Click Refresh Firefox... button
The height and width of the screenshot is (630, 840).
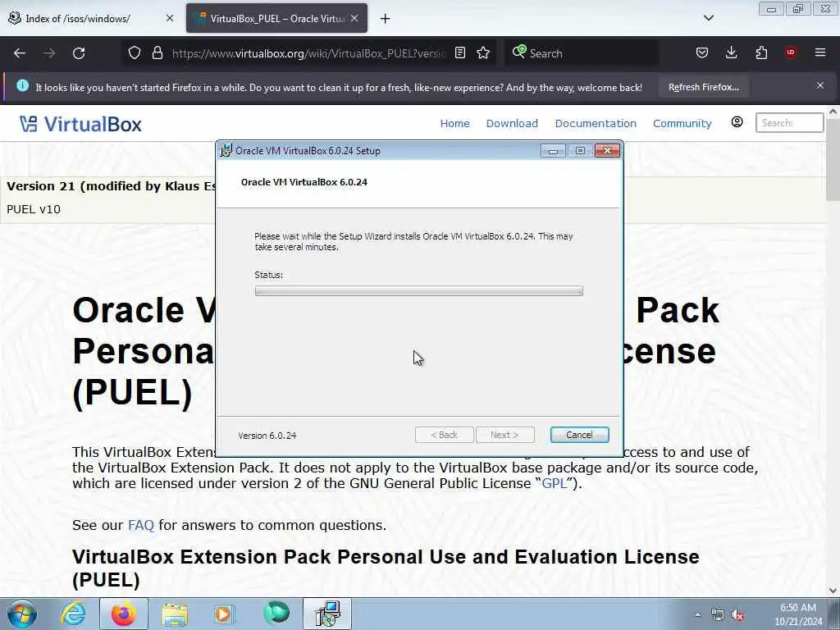click(x=703, y=87)
